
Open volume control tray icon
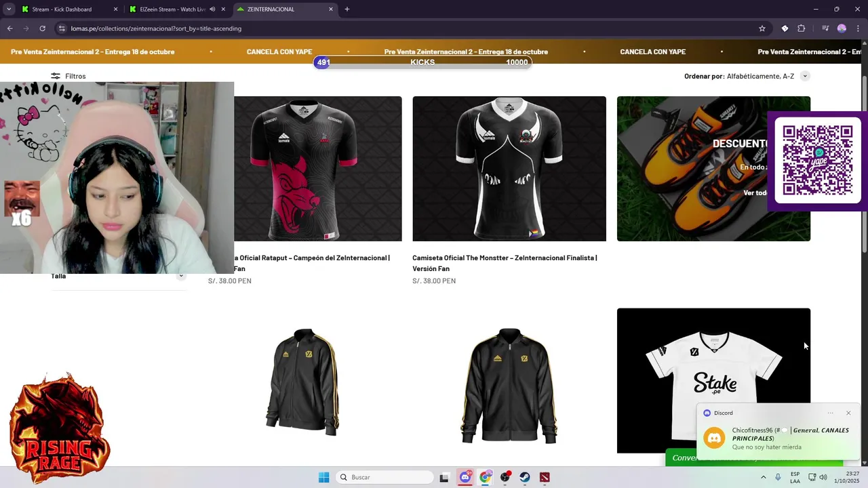tap(823, 477)
